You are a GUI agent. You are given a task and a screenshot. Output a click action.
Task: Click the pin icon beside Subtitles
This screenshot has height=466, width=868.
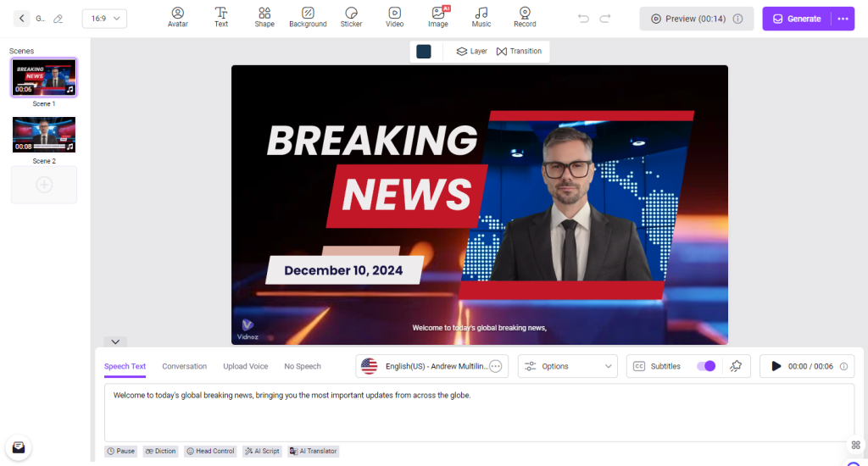(736, 366)
